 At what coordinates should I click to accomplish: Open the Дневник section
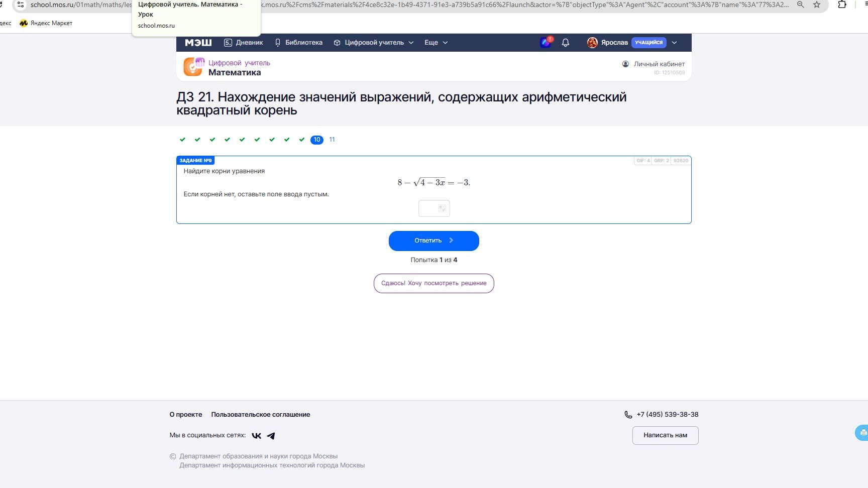point(243,43)
